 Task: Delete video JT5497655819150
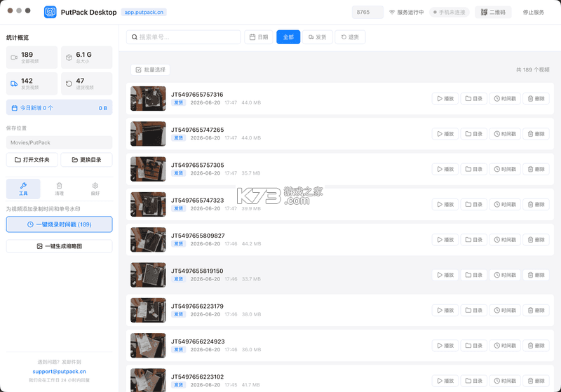click(536, 275)
